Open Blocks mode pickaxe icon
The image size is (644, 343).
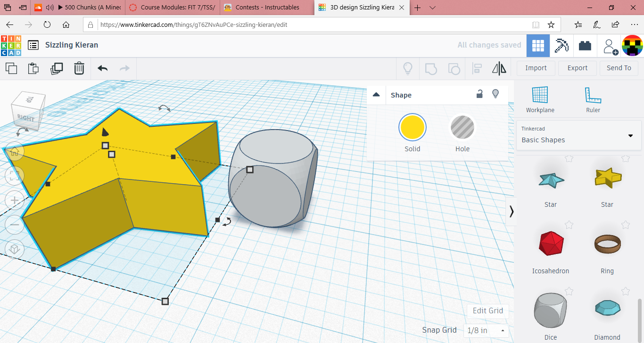tap(561, 46)
